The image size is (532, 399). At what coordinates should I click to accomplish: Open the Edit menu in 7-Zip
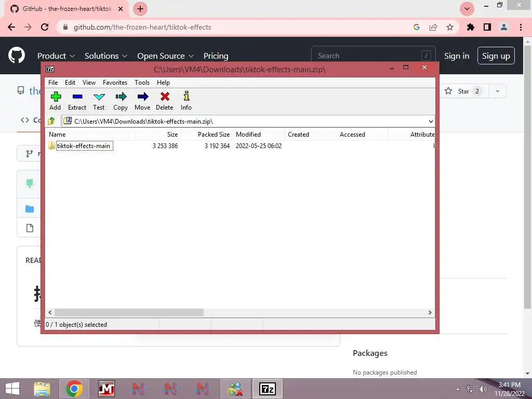(x=70, y=83)
